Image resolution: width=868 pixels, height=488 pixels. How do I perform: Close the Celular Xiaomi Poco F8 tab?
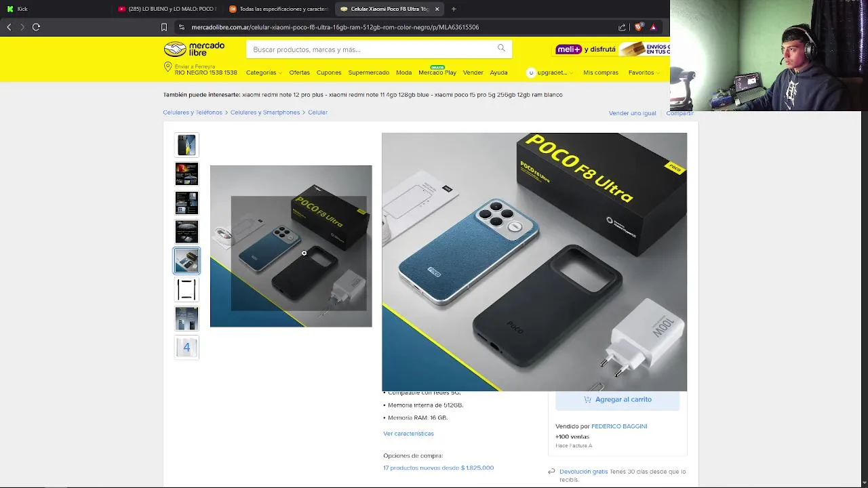tap(437, 9)
